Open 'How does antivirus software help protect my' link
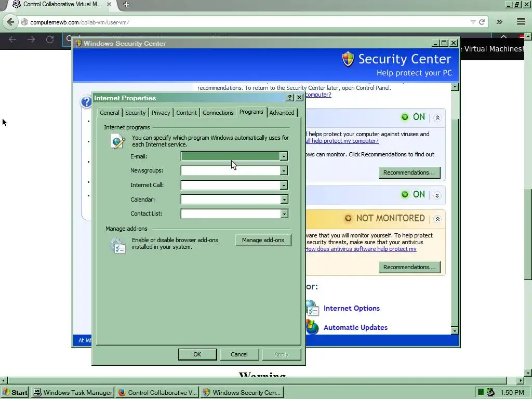The height and width of the screenshot is (399, 532). (361, 249)
